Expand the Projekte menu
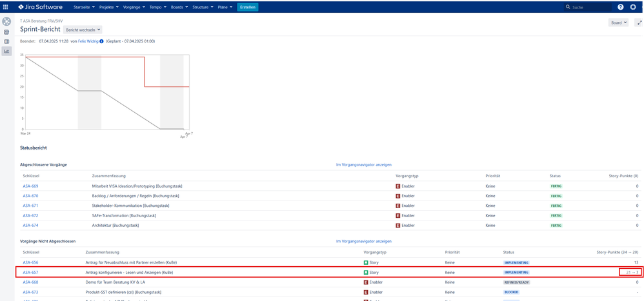This screenshot has height=301, width=644. click(x=109, y=7)
